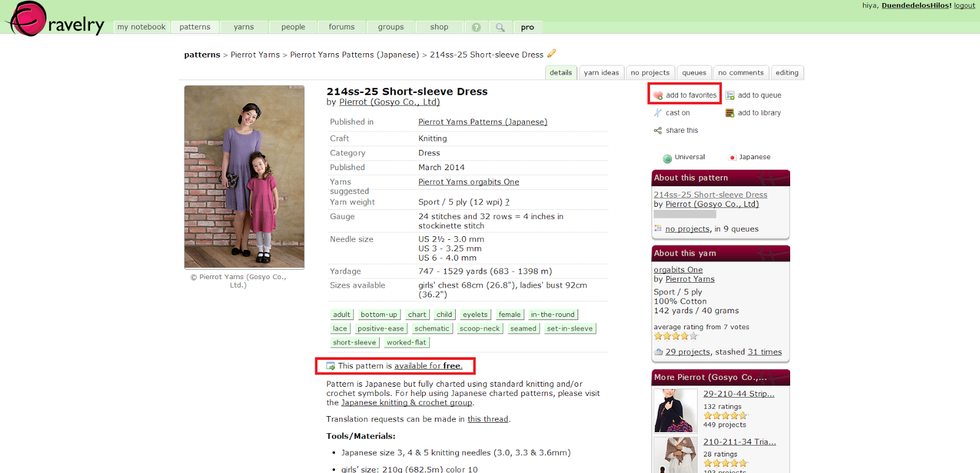
Task: Click 'Pierrot Yarns Patterns (Japanese)' in the breadcrumb
Action: pos(355,54)
